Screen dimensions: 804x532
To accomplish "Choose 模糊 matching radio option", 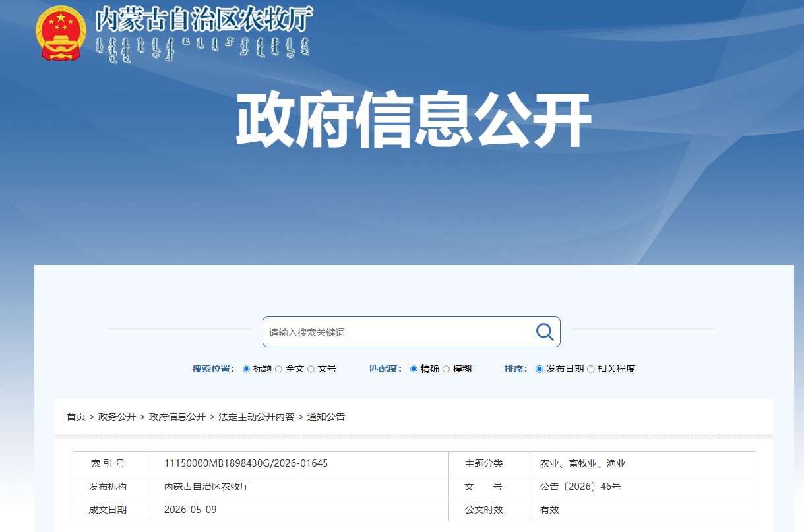I will click(446, 369).
